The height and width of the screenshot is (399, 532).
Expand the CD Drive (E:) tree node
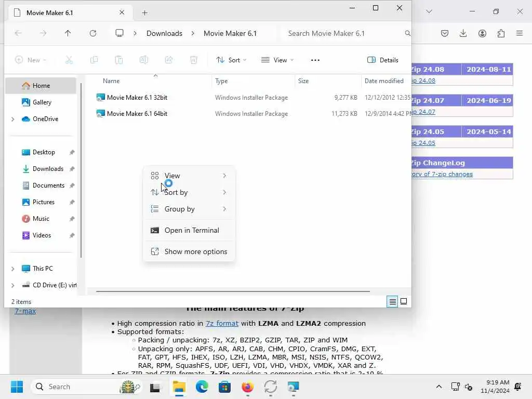[x=13, y=285]
